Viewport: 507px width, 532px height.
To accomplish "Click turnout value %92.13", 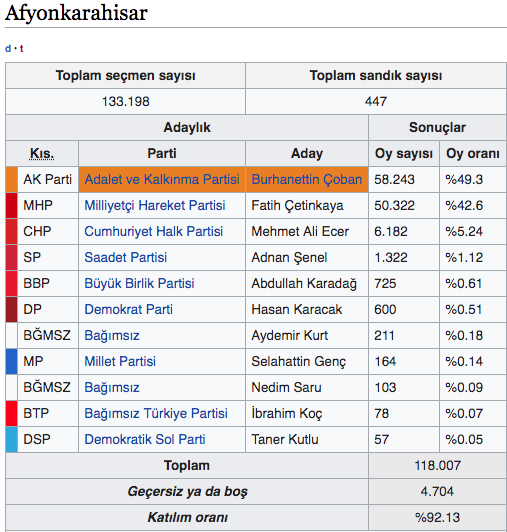I will [x=437, y=517].
